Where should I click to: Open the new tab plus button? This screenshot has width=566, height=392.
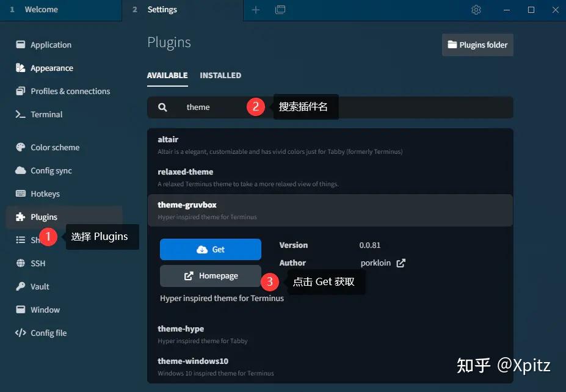(x=255, y=10)
